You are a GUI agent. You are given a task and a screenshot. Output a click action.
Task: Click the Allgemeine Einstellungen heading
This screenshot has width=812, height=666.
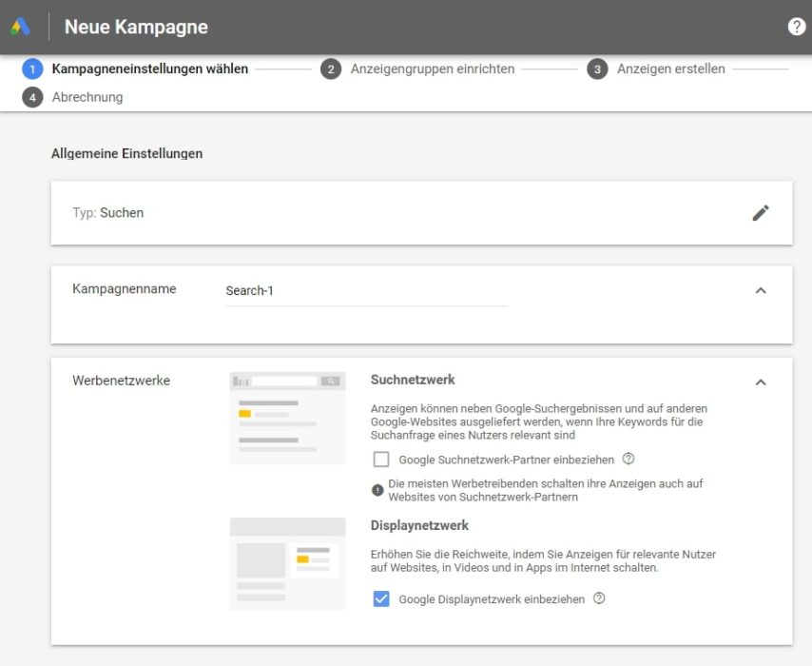click(x=126, y=153)
